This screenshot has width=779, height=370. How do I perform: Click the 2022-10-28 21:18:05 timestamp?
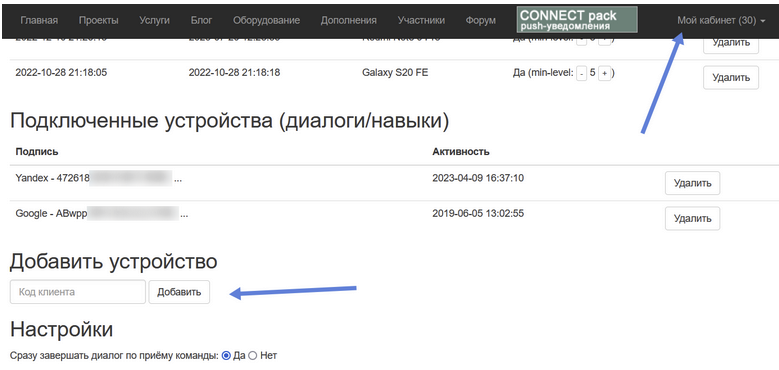[61, 73]
